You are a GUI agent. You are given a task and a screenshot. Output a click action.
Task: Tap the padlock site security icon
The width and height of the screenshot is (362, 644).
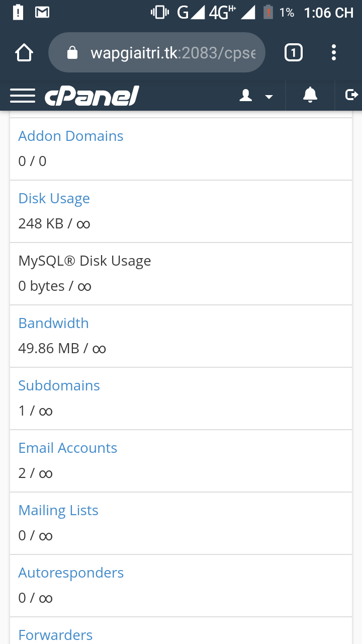tap(73, 53)
